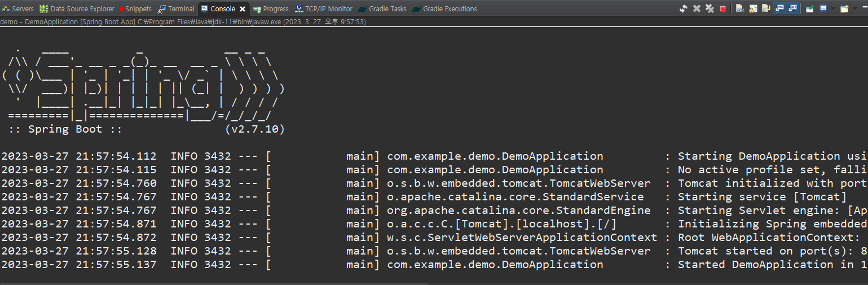This screenshot has height=285, width=868.
Task: Click the 'Initializing Spring embedded' log message
Action: point(773,224)
